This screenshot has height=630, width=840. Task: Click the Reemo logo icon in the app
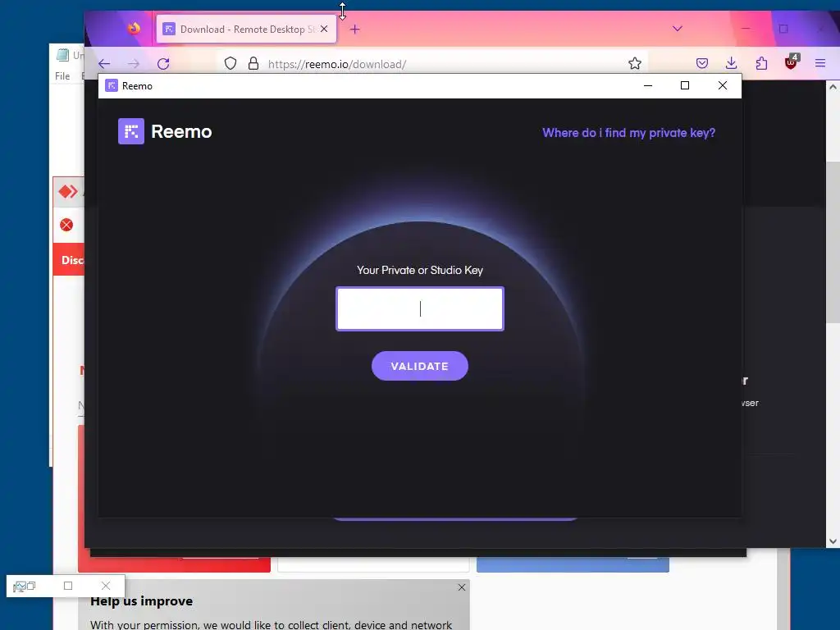click(130, 131)
